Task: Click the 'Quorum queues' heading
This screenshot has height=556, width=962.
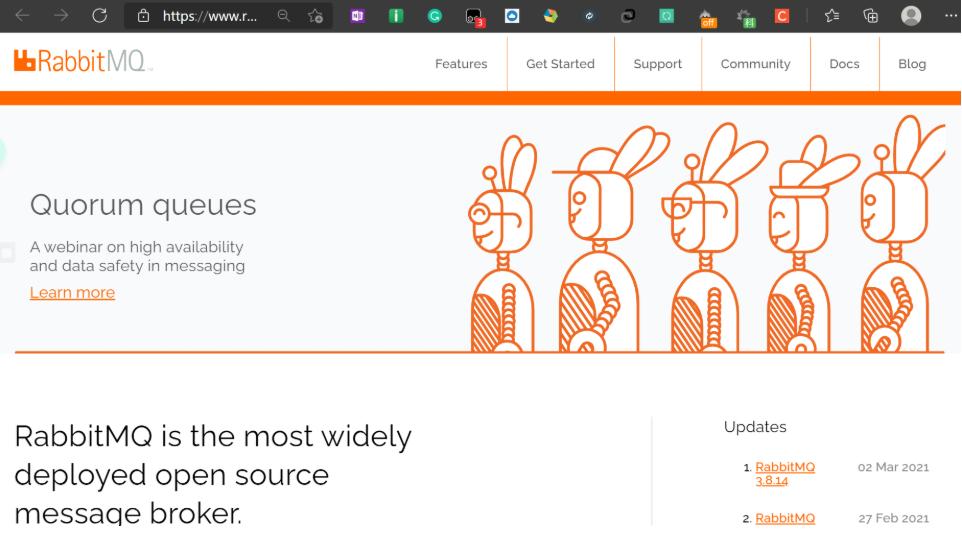Action: click(143, 206)
